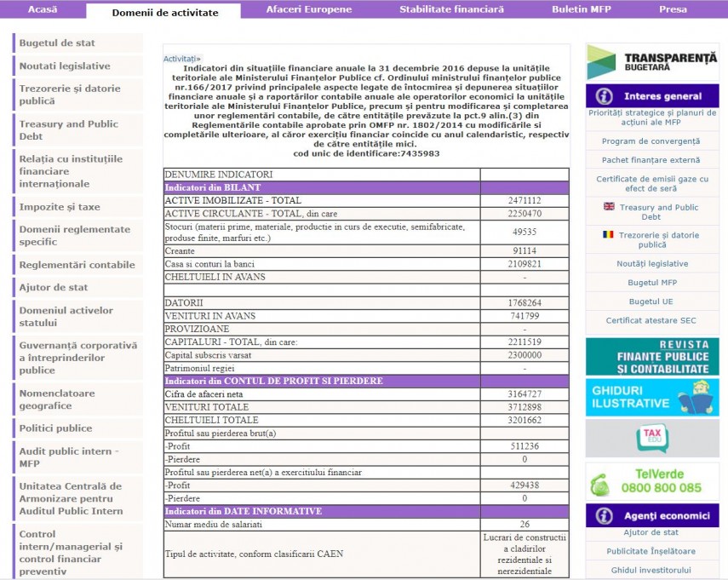This screenshot has height=580, width=728.
Task: Open the Program de convergență link
Action: pos(651,141)
